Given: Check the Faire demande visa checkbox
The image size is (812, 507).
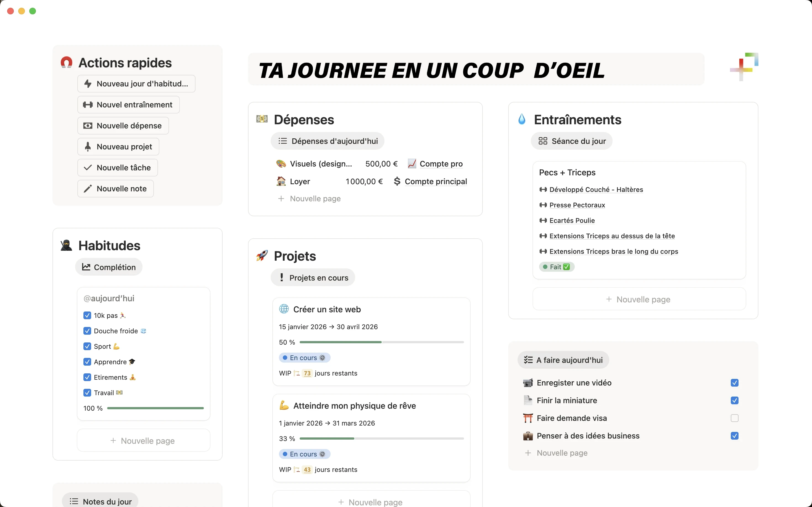Looking at the screenshot, I should (734, 418).
